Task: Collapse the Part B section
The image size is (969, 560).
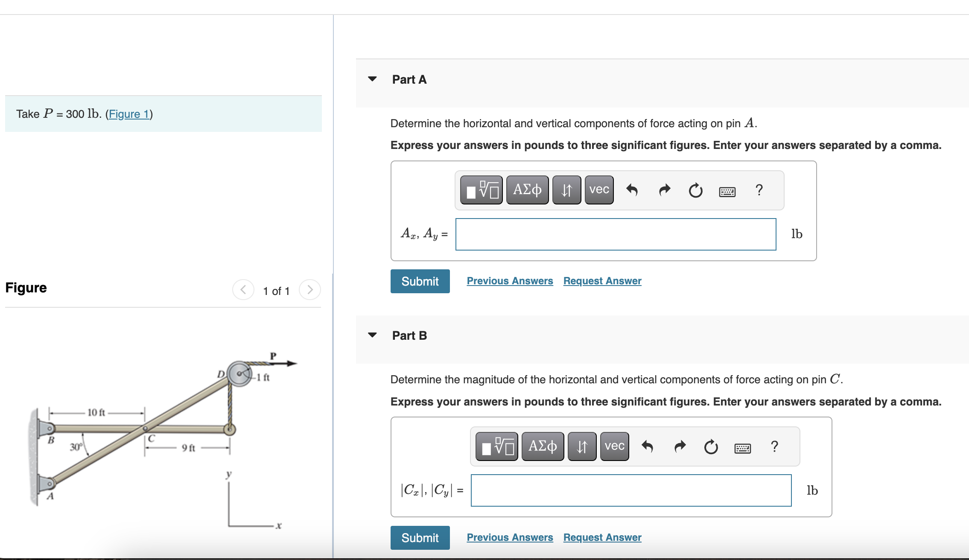Action: [x=372, y=335]
